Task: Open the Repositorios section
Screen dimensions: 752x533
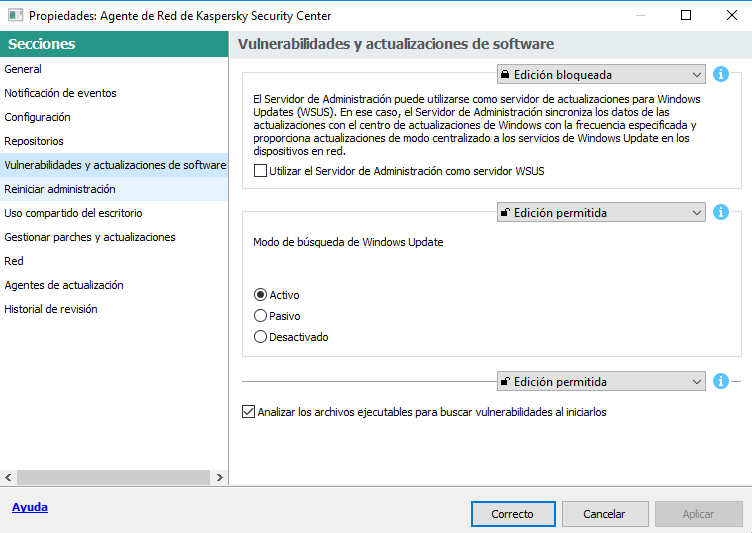Action: pos(114,141)
